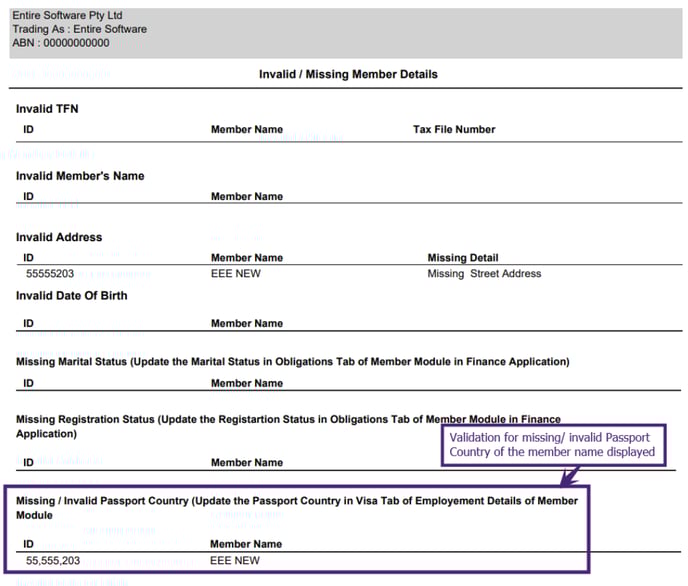The width and height of the screenshot is (688, 586).
Task: Click 'Member Name' header under Missing Registration Status
Action: click(247, 462)
